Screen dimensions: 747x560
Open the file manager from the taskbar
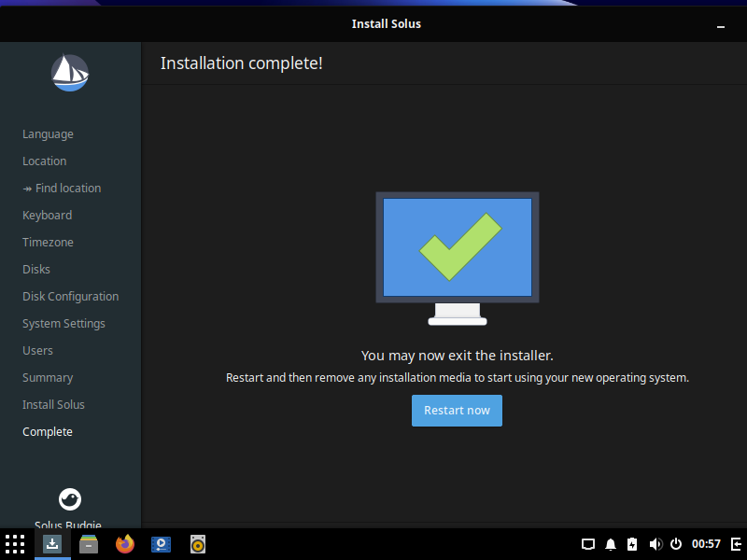[89, 544]
